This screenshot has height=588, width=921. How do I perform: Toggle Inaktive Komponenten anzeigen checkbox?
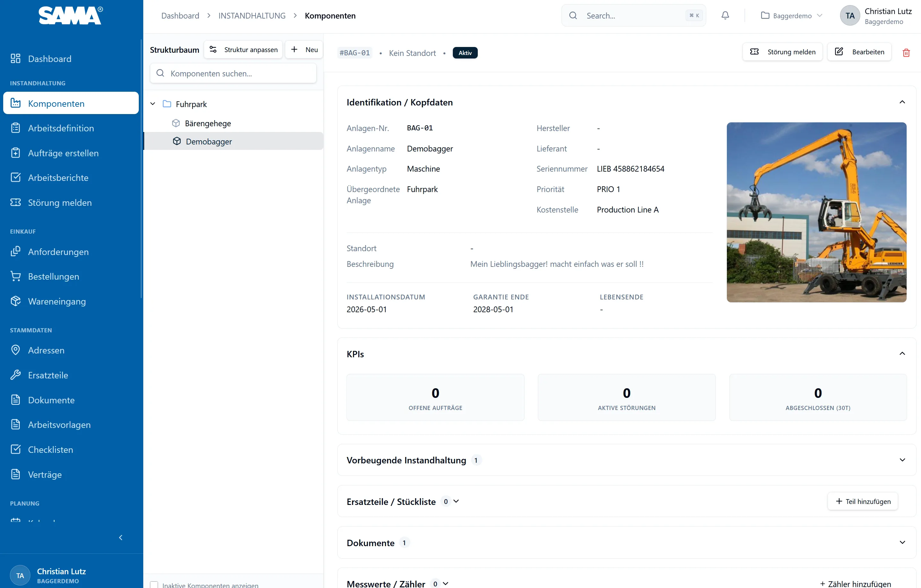(x=154, y=584)
